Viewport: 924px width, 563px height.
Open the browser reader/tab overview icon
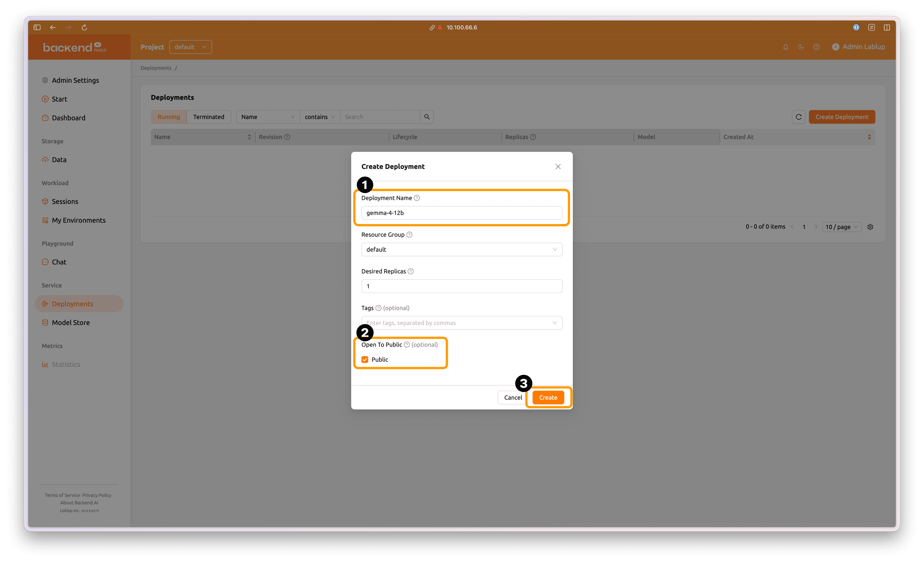(871, 27)
